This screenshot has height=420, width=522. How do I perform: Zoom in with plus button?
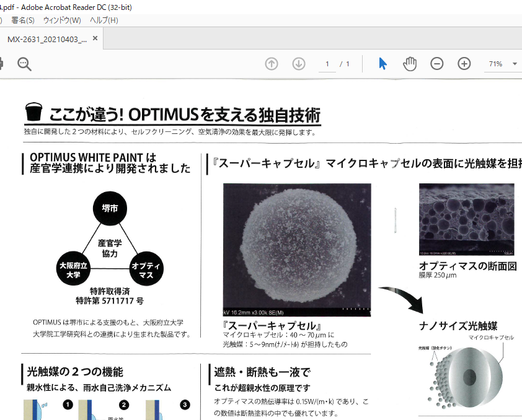(x=464, y=64)
